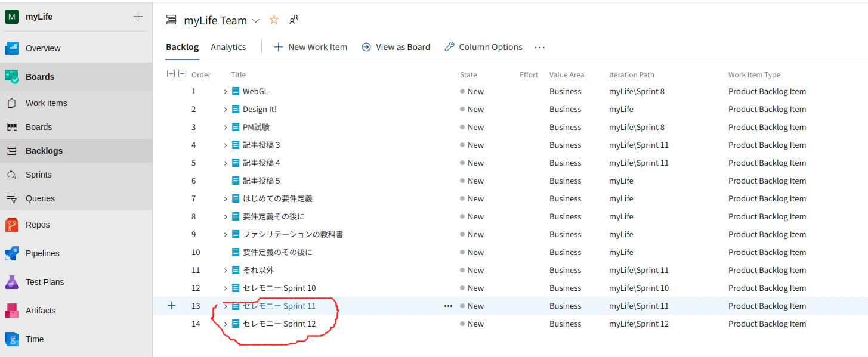The height and width of the screenshot is (357, 868).
Task: Open row actions ellipsis for セレモニー Sprint 11
Action: click(448, 306)
